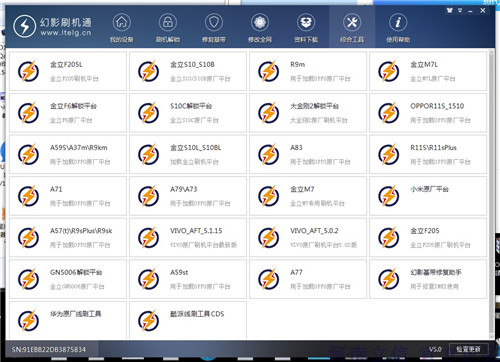Launch the 酷派线刷工具CDS icon
500x362 pixels.
coord(148,321)
